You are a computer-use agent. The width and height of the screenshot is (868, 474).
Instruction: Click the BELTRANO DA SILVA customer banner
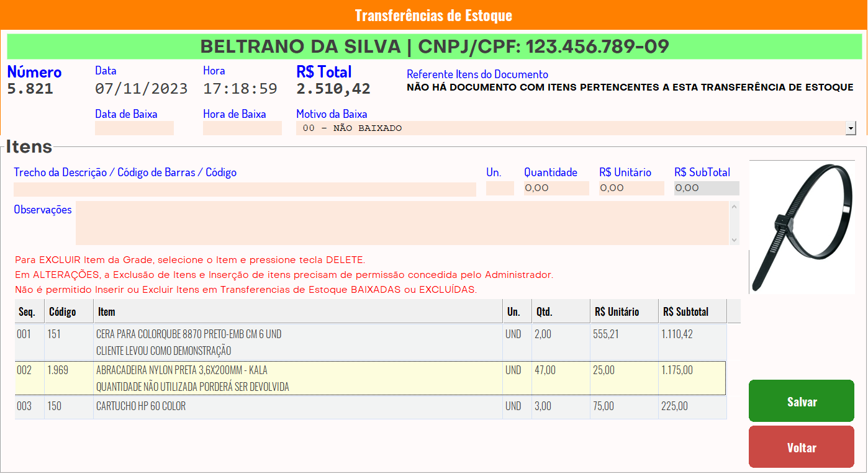435,47
